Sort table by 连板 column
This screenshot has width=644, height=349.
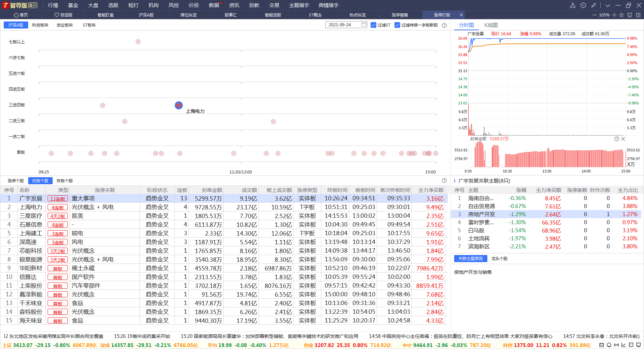point(182,190)
